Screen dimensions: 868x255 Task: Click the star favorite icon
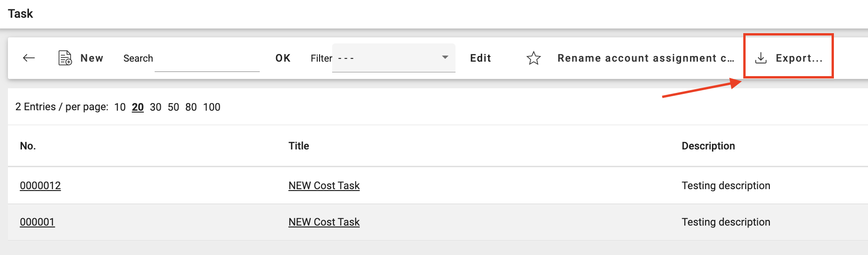coord(534,58)
